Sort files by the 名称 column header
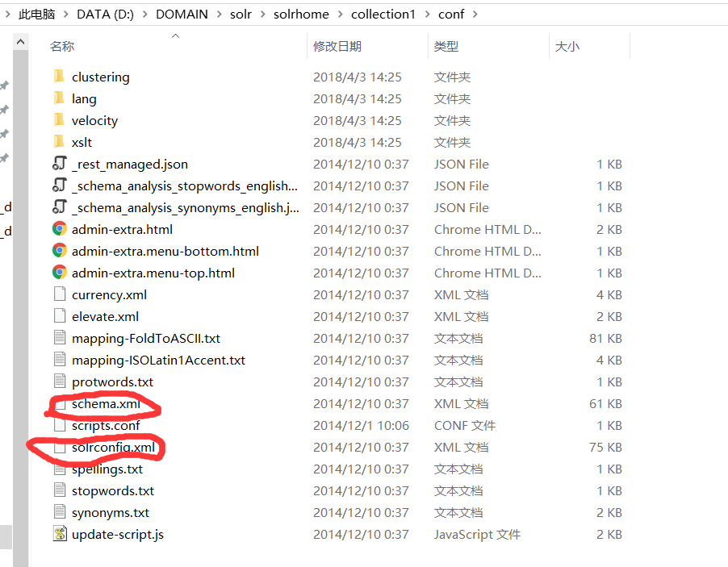 (62, 47)
